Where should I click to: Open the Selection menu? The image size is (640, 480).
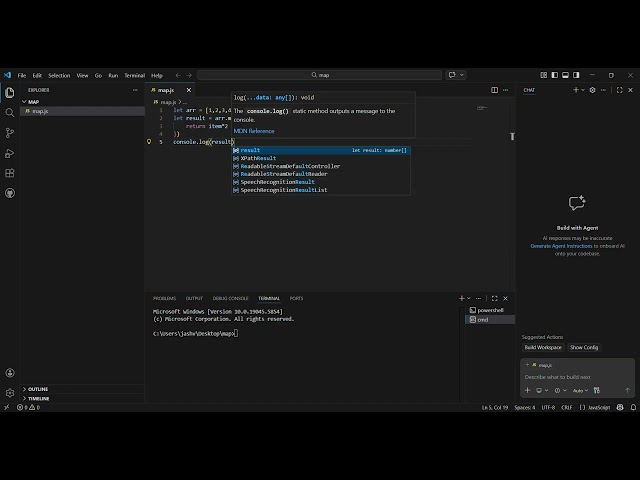pos(59,76)
